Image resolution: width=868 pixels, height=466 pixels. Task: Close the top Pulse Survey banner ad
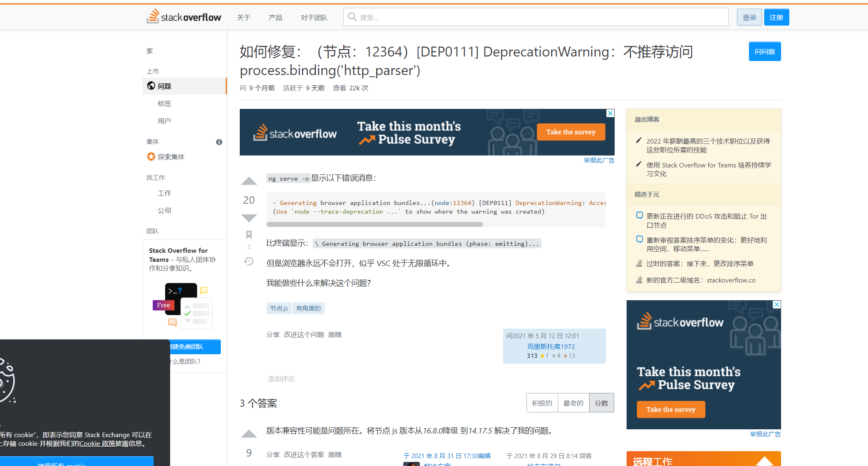(x=611, y=113)
